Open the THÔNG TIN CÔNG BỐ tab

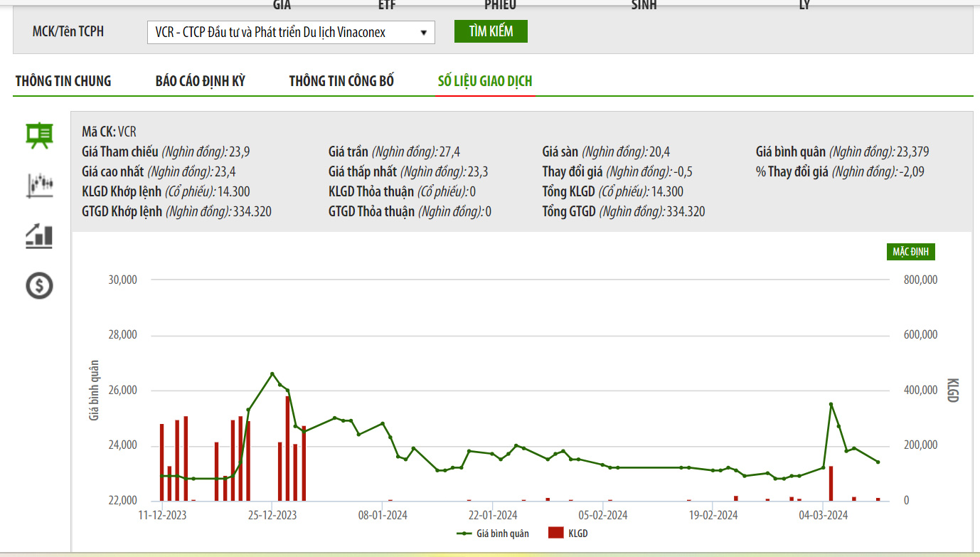coord(341,81)
